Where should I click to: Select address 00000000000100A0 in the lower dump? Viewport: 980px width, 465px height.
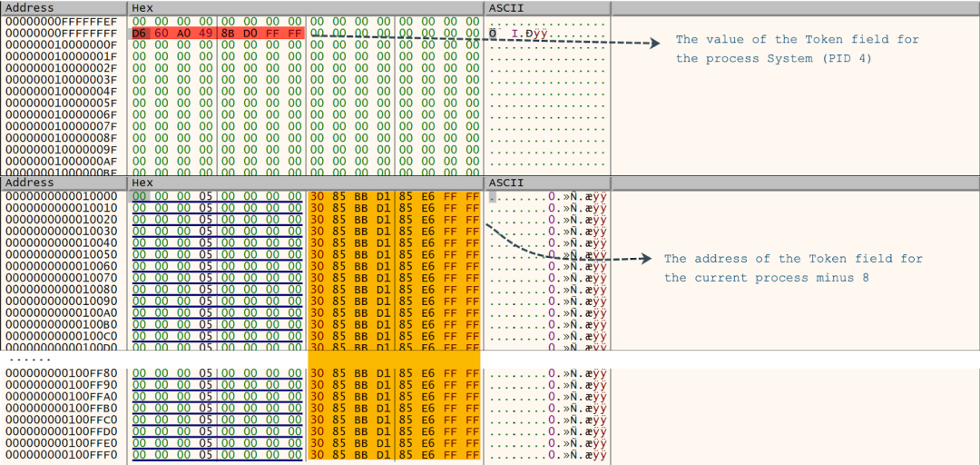coord(62,312)
